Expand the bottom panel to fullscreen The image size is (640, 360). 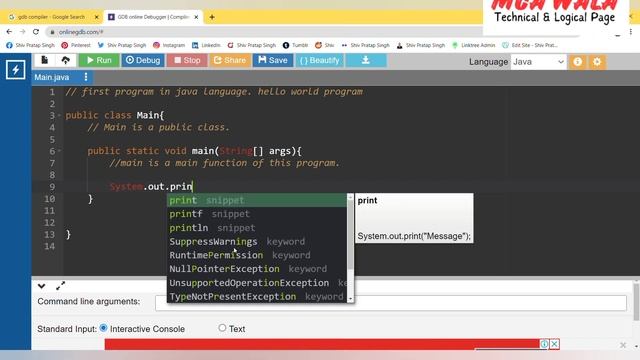tap(60, 286)
